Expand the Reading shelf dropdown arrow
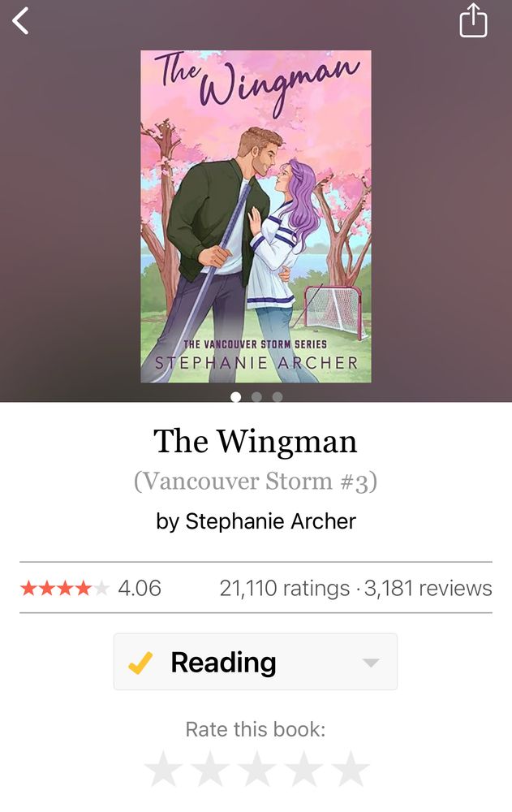Screen dimensions: 512x812 coord(371,663)
